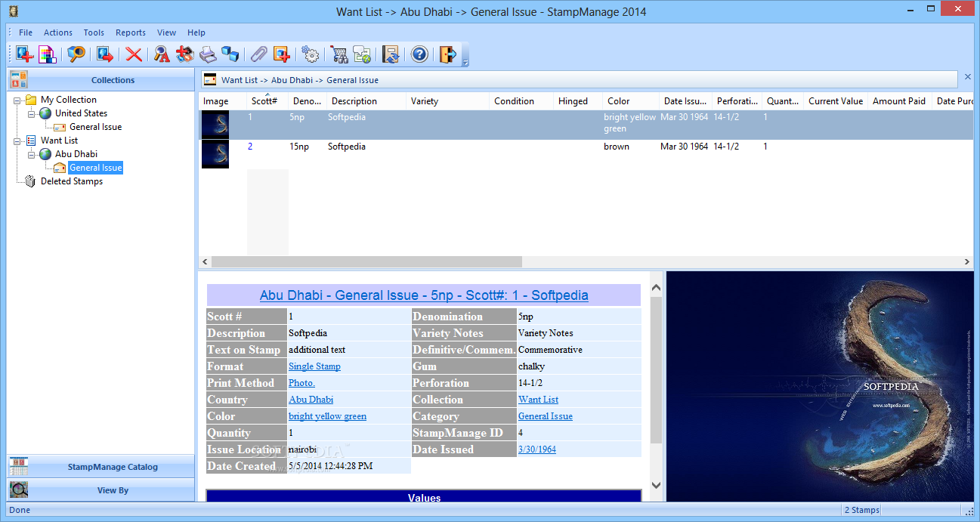The width and height of the screenshot is (980, 522).
Task: Click the shopping cart toolbar icon
Action: (339, 54)
